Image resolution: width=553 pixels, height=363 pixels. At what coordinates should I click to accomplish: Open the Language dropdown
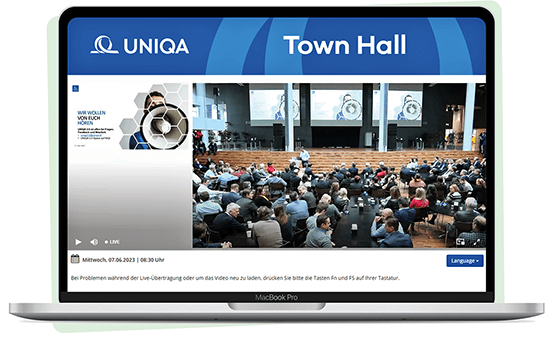[465, 261]
